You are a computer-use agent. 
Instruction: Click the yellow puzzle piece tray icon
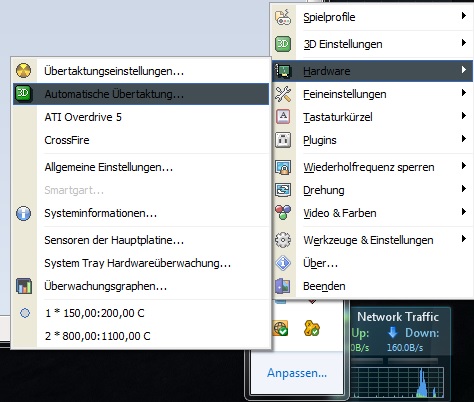[312, 328]
